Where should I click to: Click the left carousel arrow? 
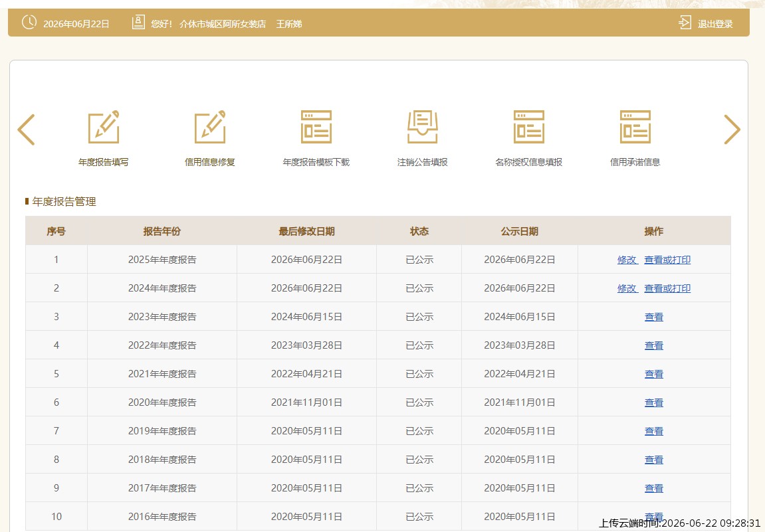pyautogui.click(x=27, y=130)
